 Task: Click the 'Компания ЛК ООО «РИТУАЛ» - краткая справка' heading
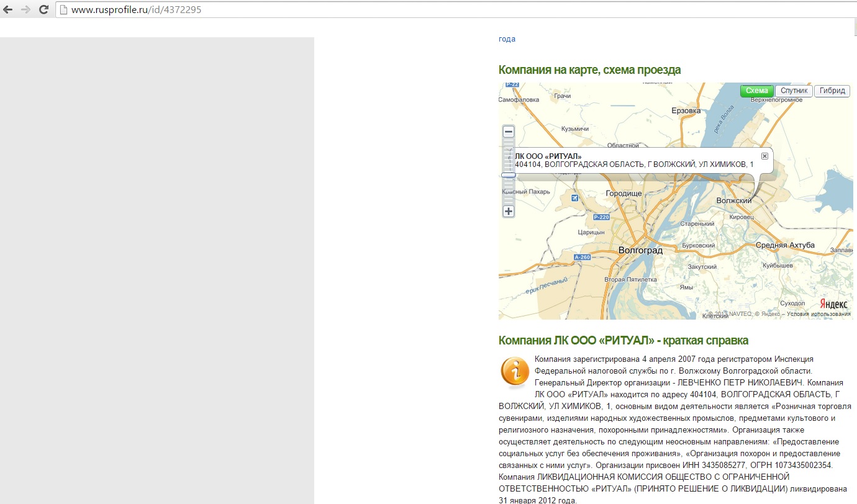623,340
